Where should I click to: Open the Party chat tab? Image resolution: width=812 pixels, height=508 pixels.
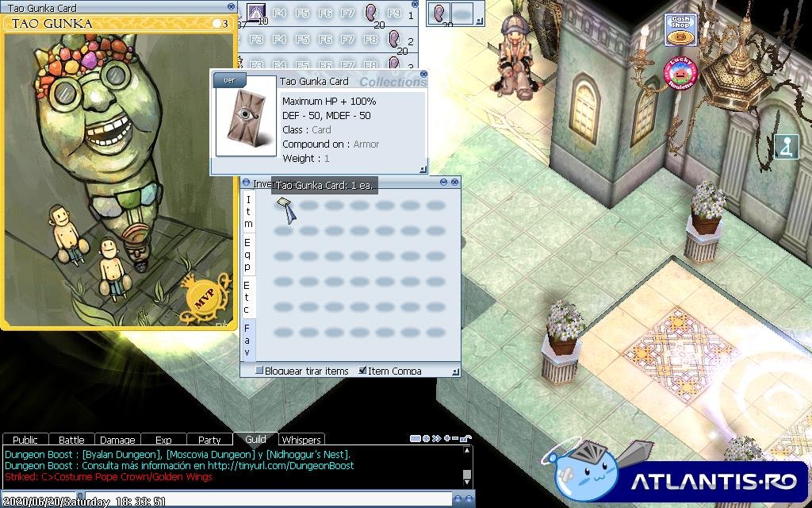tap(209, 440)
